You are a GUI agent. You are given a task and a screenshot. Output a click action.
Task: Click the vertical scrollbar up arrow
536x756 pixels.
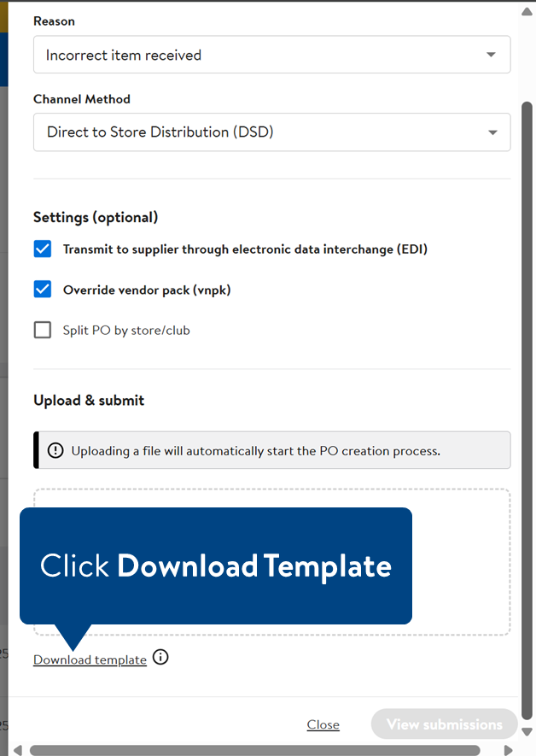tap(527, 12)
